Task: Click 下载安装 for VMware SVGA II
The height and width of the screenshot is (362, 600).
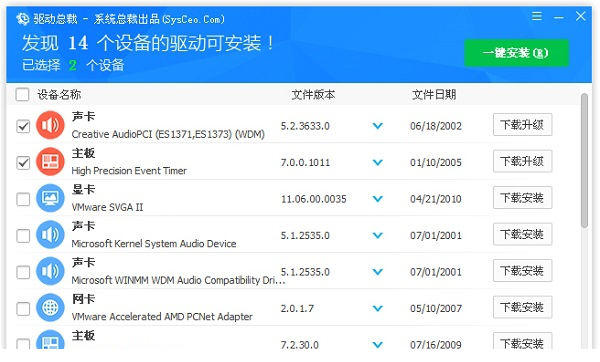Action: (x=522, y=198)
